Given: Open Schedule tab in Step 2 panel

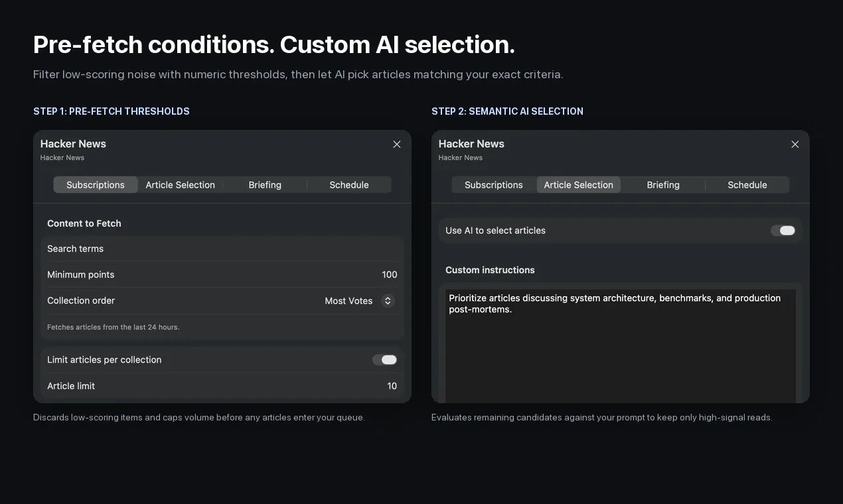Looking at the screenshot, I should tap(747, 185).
